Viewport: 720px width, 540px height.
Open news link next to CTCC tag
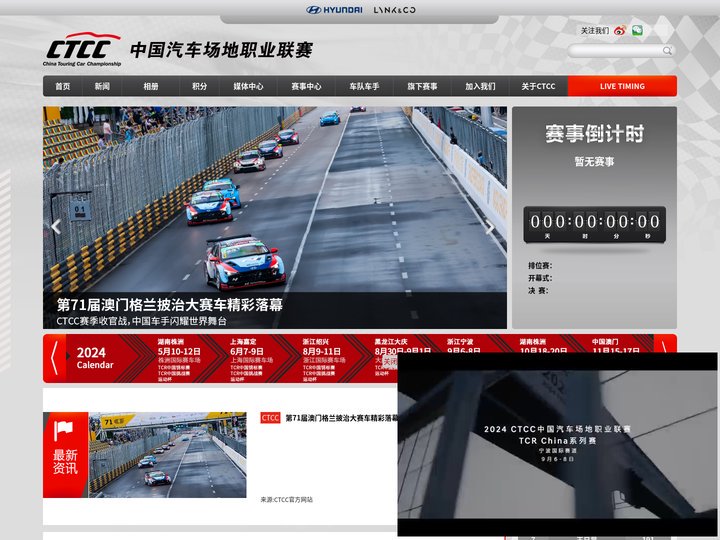342,418
